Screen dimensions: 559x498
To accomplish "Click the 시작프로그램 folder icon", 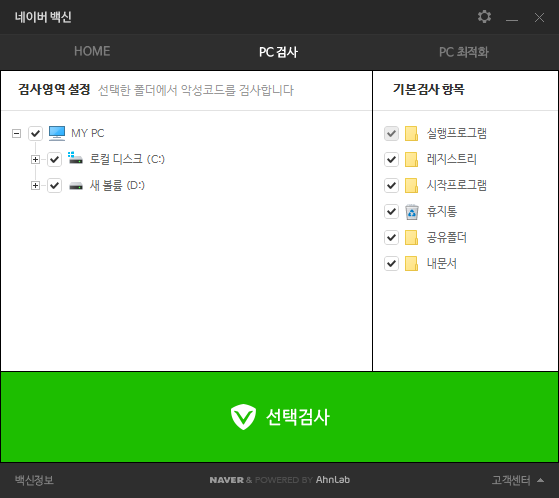I will [411, 185].
